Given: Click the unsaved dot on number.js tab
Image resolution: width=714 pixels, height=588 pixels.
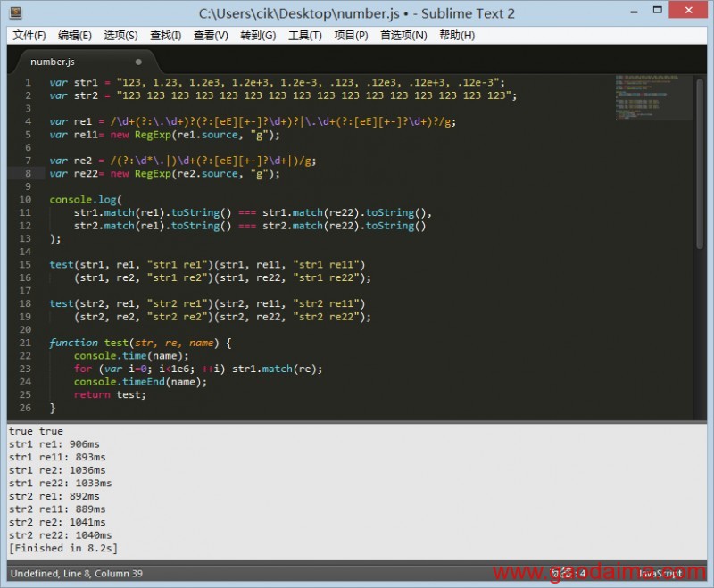Looking at the screenshot, I should coord(138,62).
